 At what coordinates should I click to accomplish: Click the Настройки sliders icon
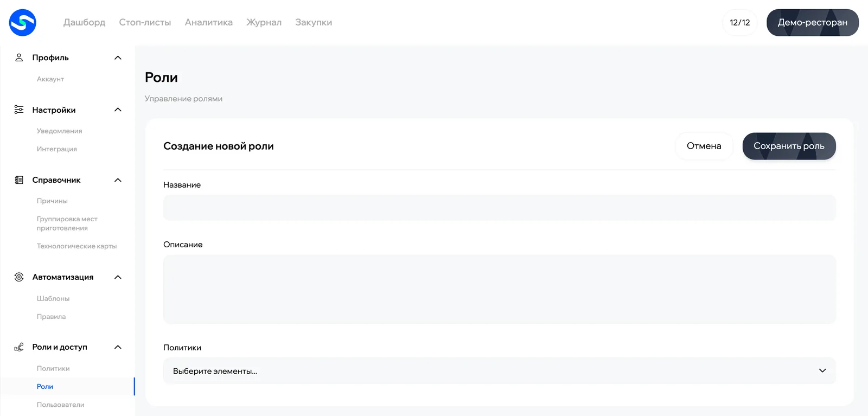(x=19, y=110)
